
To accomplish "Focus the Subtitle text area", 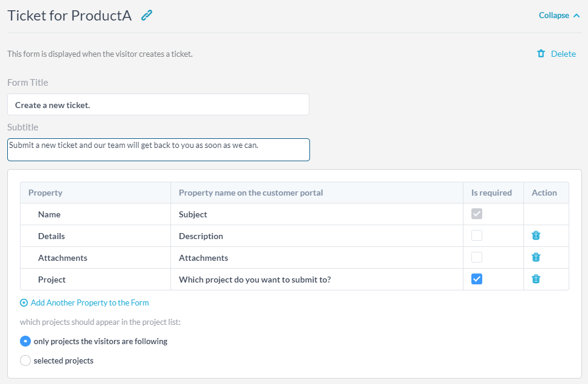I will (158, 150).
